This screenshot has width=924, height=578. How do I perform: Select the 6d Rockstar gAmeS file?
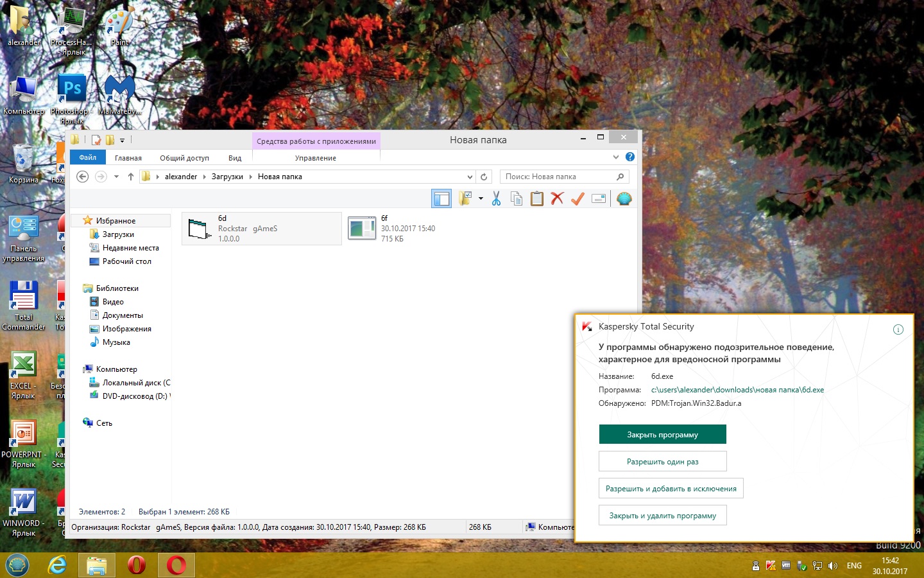point(262,229)
